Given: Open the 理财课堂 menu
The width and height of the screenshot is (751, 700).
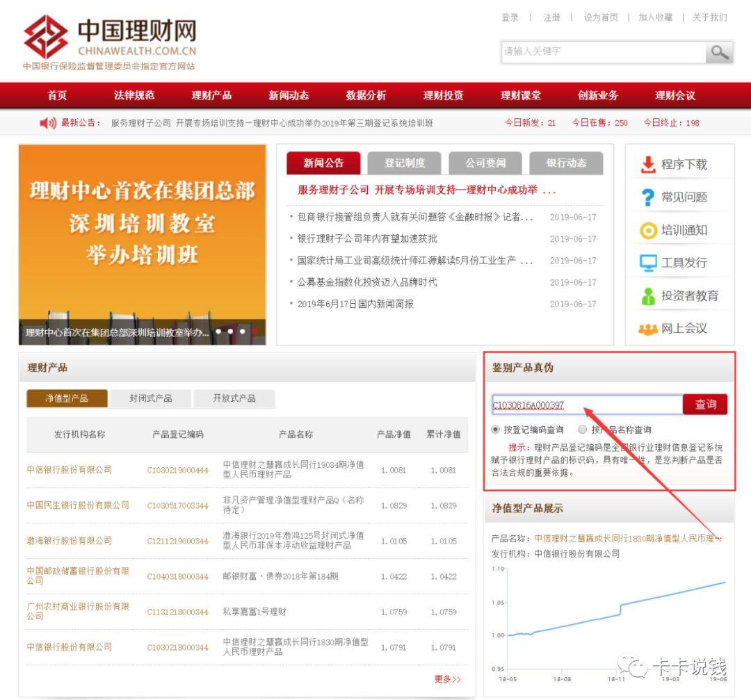Looking at the screenshot, I should pyautogui.click(x=519, y=95).
